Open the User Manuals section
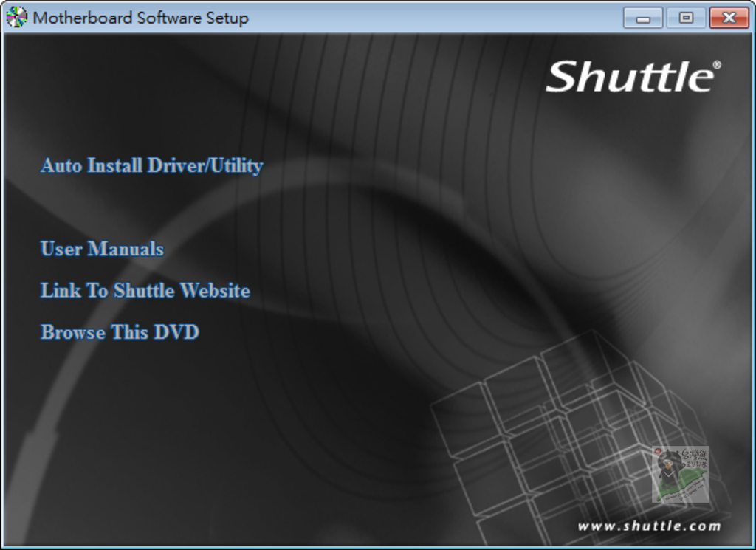 tap(102, 249)
